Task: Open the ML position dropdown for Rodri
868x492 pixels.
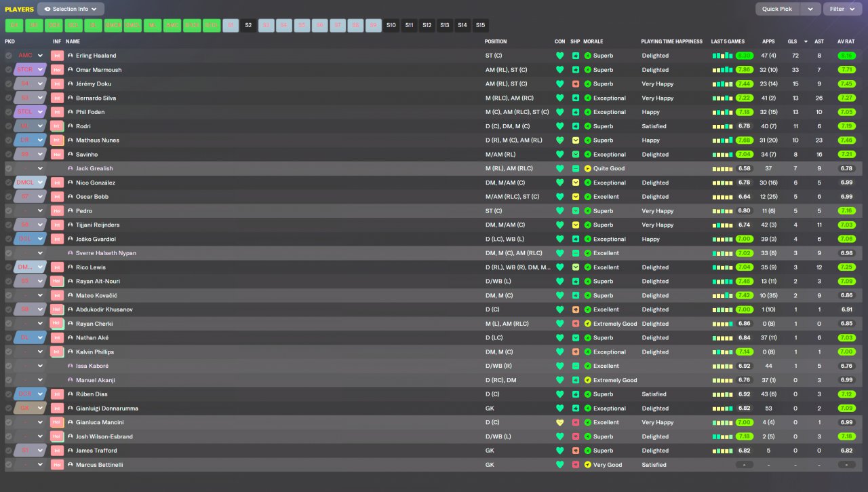Action: point(31,126)
